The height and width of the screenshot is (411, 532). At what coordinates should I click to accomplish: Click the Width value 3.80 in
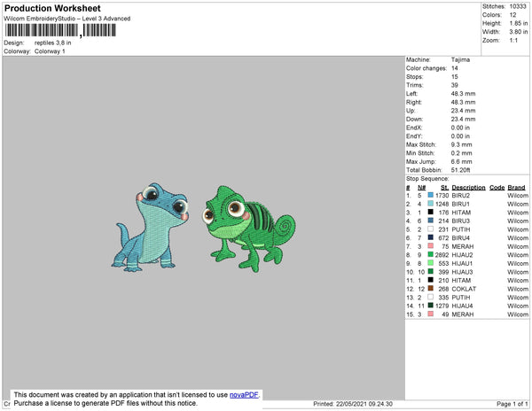519,32
